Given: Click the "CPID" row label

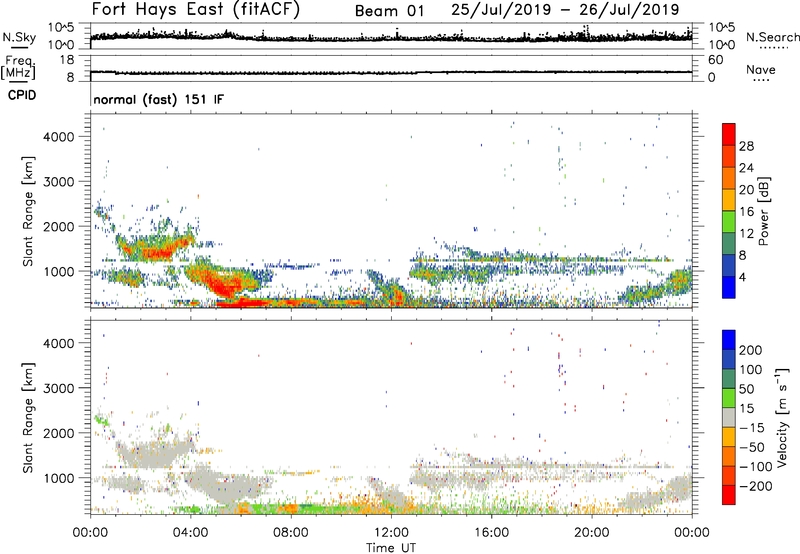Looking at the screenshot, I should point(22,95).
